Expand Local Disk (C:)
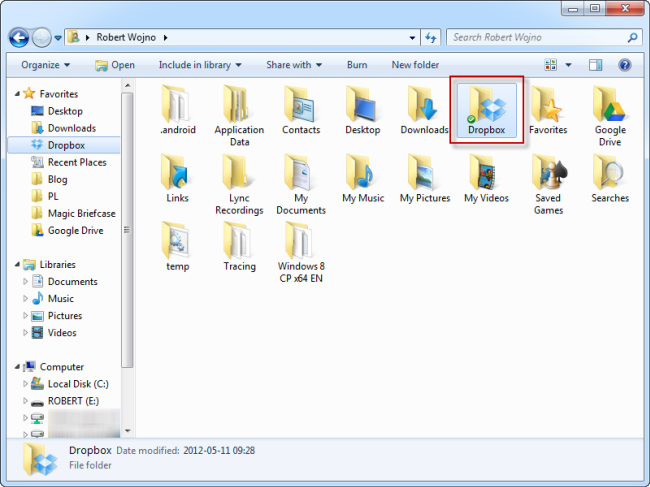Viewport: 650px width, 487px height. [25, 384]
